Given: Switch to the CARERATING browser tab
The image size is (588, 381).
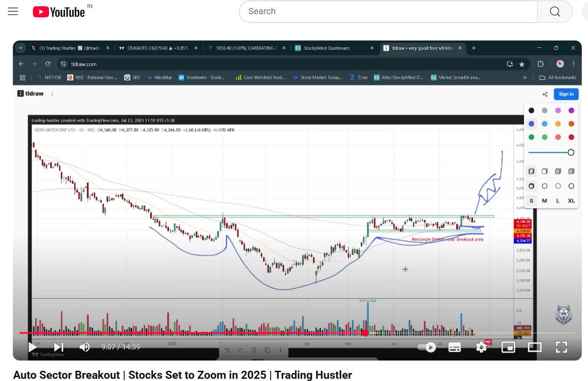Looking at the screenshot, I should (x=246, y=48).
